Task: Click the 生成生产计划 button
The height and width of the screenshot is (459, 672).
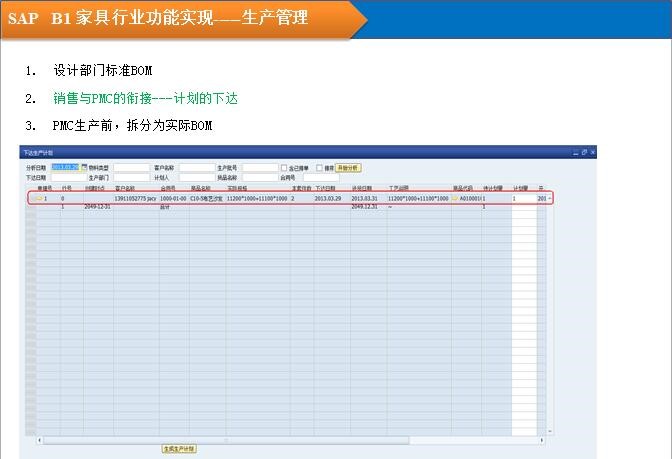Action: tap(179, 449)
